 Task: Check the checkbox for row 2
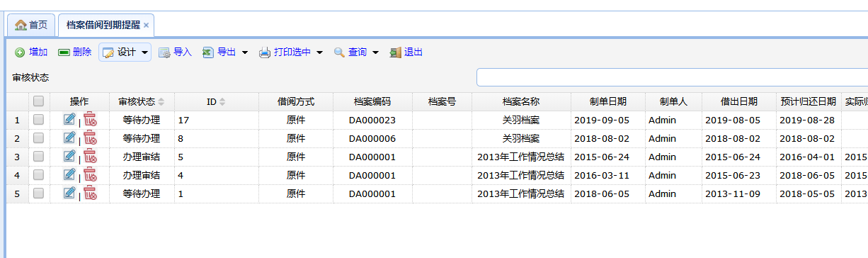(39, 138)
